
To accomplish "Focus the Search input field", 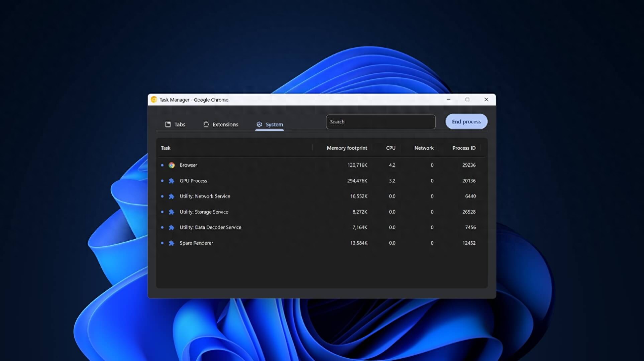I will pyautogui.click(x=381, y=122).
